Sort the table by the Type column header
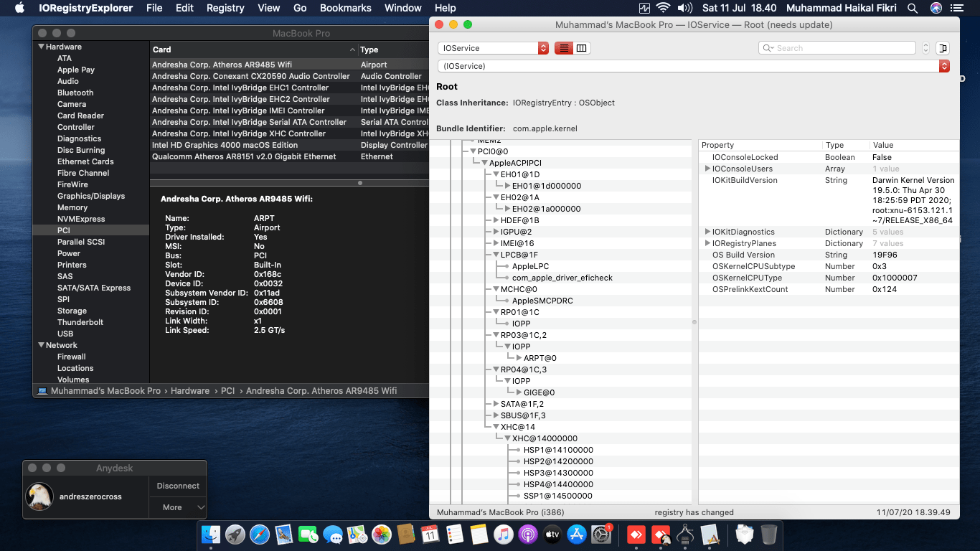 click(394, 50)
